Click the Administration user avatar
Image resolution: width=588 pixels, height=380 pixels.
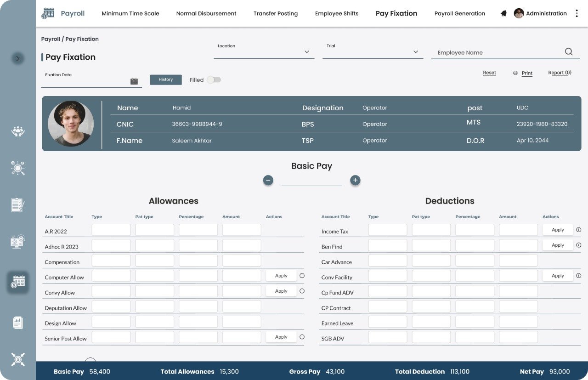click(x=519, y=13)
